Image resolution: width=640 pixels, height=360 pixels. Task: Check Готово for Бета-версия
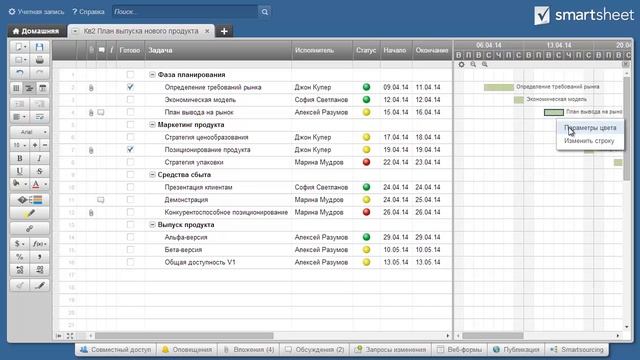[x=130, y=249]
